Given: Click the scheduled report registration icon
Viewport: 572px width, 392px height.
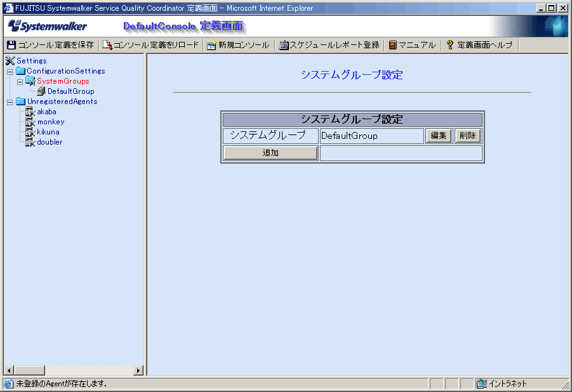Looking at the screenshot, I should 284,45.
